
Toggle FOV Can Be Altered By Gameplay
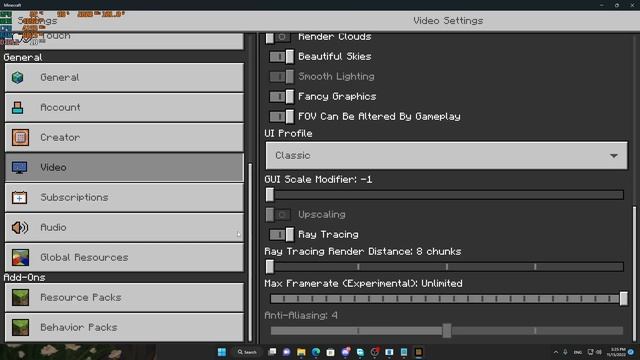(281, 116)
